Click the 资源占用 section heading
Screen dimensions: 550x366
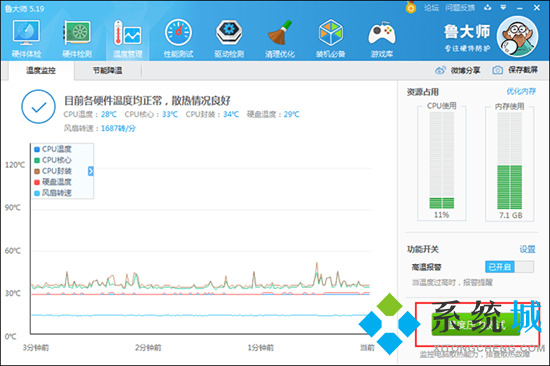click(x=423, y=92)
